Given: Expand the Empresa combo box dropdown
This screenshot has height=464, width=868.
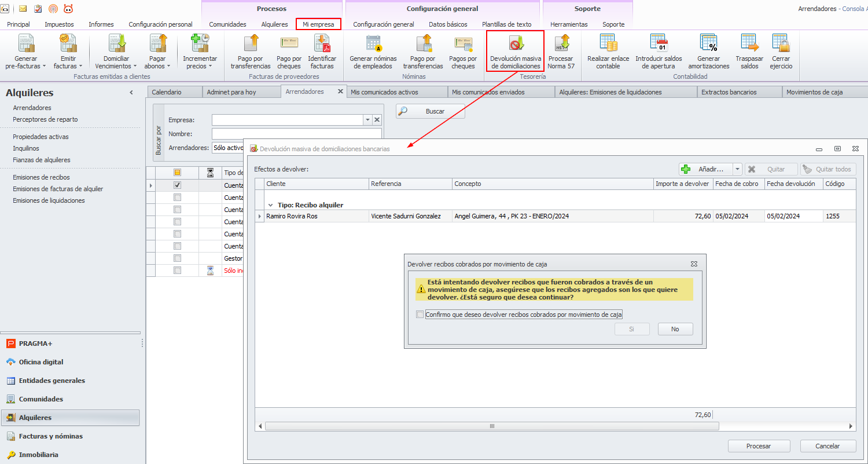Looking at the screenshot, I should point(367,120).
